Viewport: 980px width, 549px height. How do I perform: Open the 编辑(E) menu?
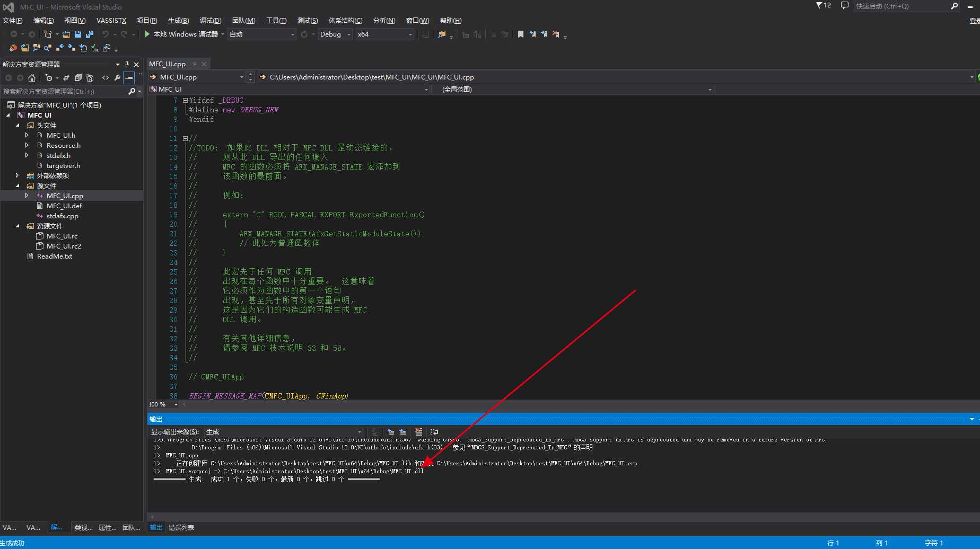coord(43,21)
